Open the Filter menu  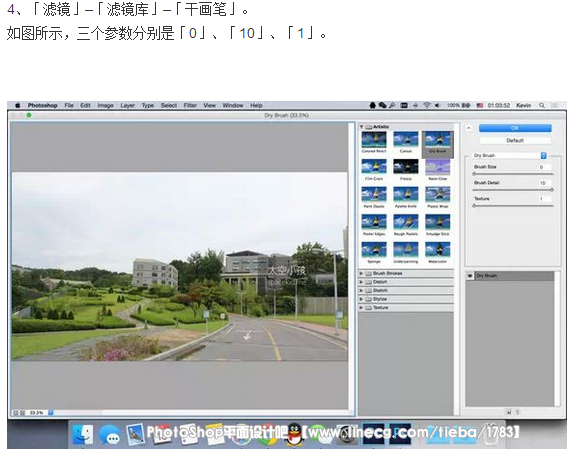190,105
